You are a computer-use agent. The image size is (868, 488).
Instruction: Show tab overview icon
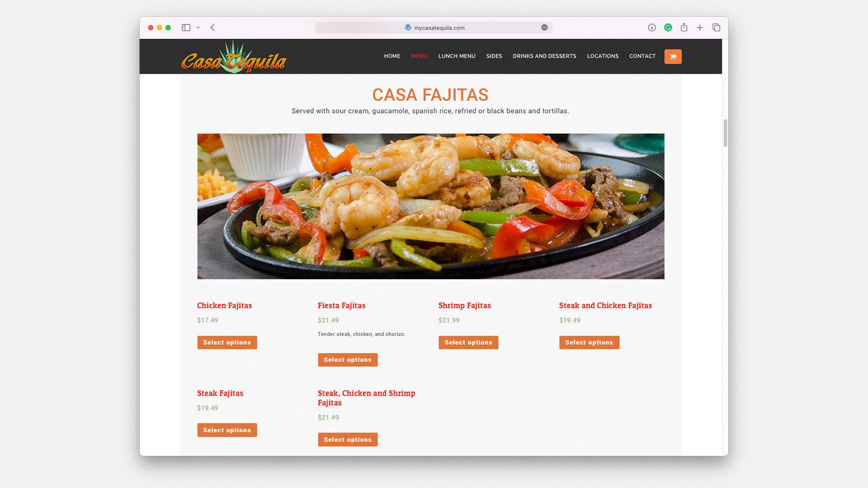(x=716, y=28)
